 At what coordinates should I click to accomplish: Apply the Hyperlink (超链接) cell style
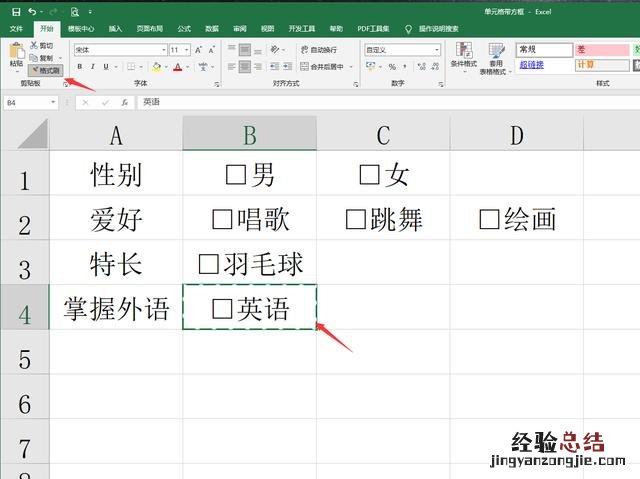pyautogui.click(x=531, y=65)
